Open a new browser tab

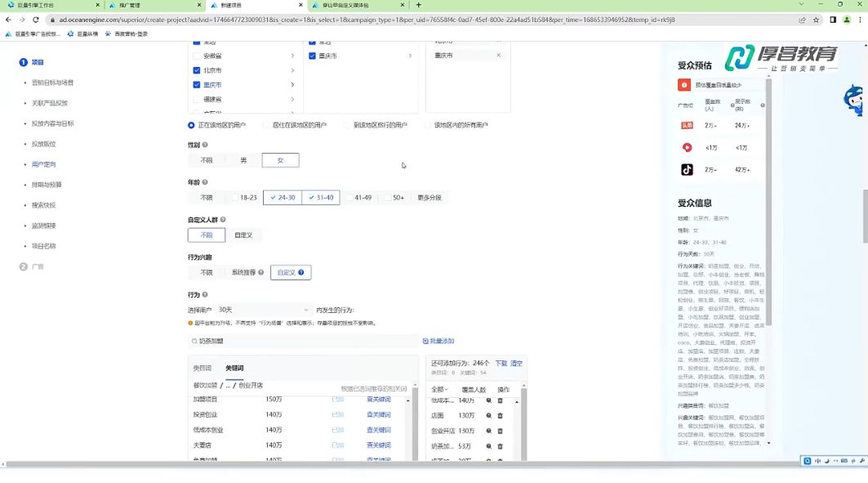coord(419,5)
